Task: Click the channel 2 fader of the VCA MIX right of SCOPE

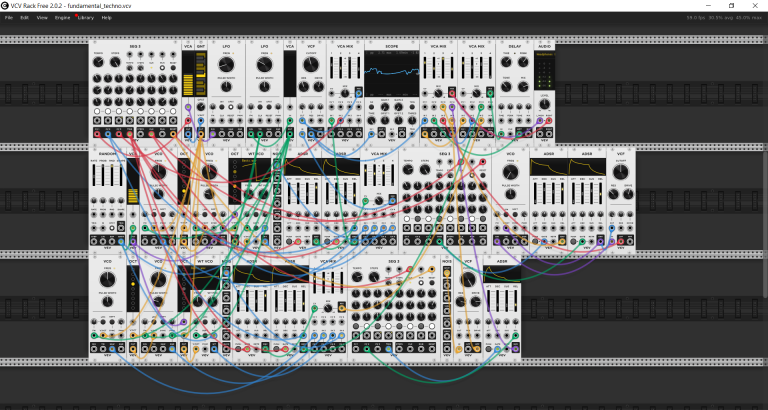Action: [x=434, y=67]
